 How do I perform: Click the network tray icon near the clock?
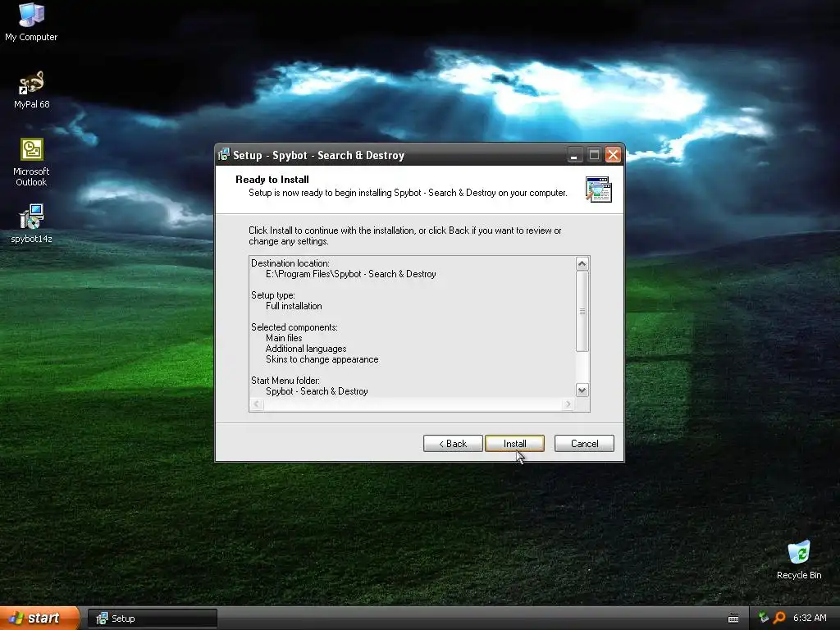(x=764, y=618)
